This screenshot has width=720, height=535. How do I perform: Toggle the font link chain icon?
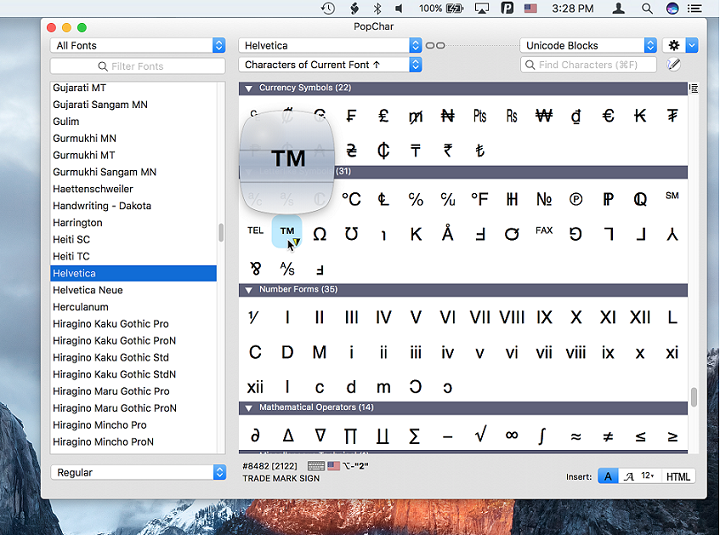[x=435, y=45]
